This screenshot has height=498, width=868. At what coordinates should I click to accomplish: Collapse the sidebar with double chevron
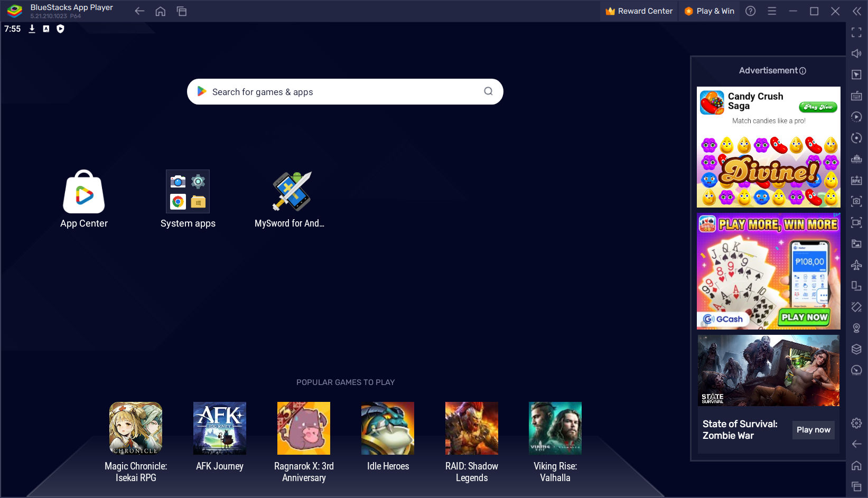coord(856,11)
